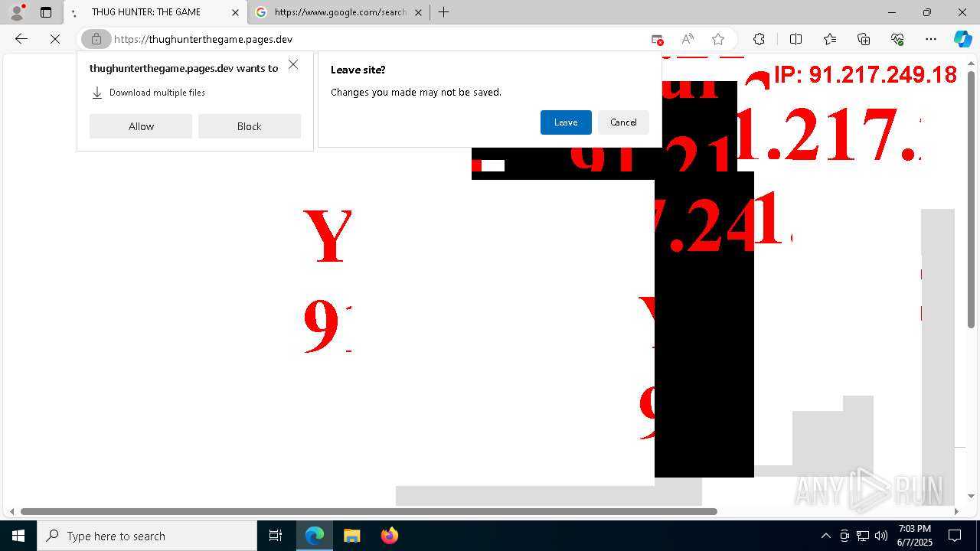Open Settings and more menu

tap(931, 39)
